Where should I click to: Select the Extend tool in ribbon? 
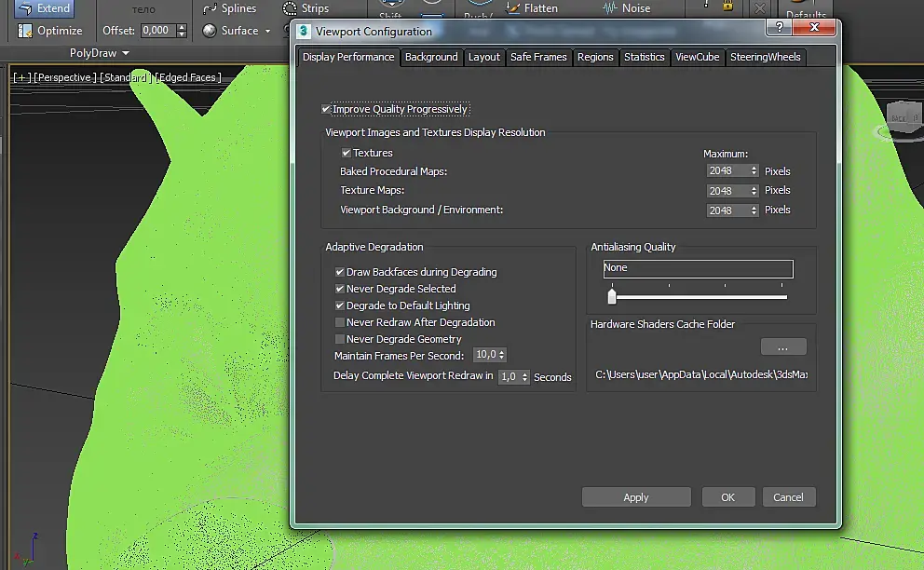(x=44, y=8)
